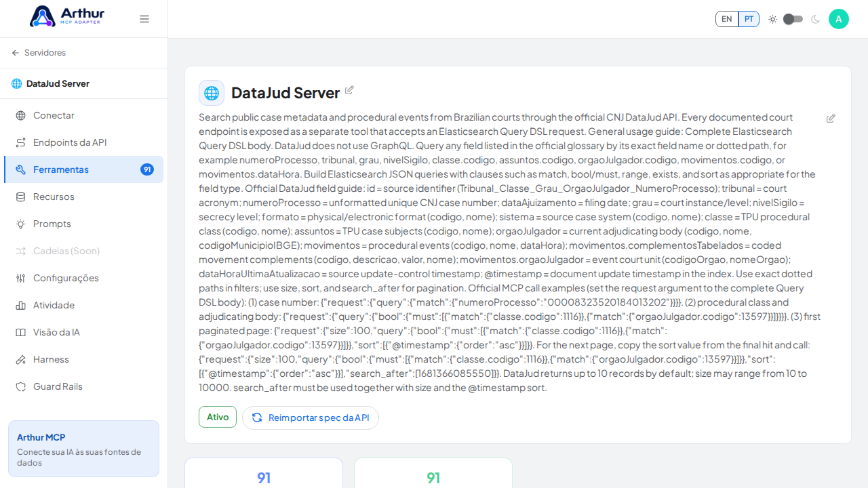This screenshot has width=868, height=488.
Task: Click the Cadeias (Soon) item
Action: point(83,251)
